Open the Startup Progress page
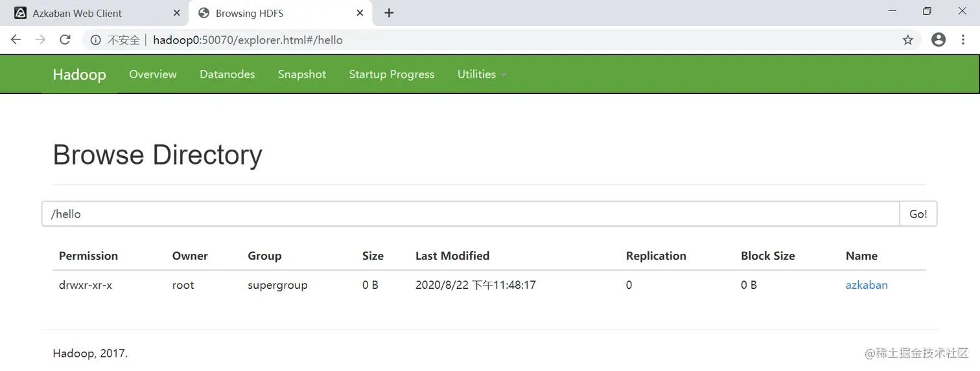 391,74
